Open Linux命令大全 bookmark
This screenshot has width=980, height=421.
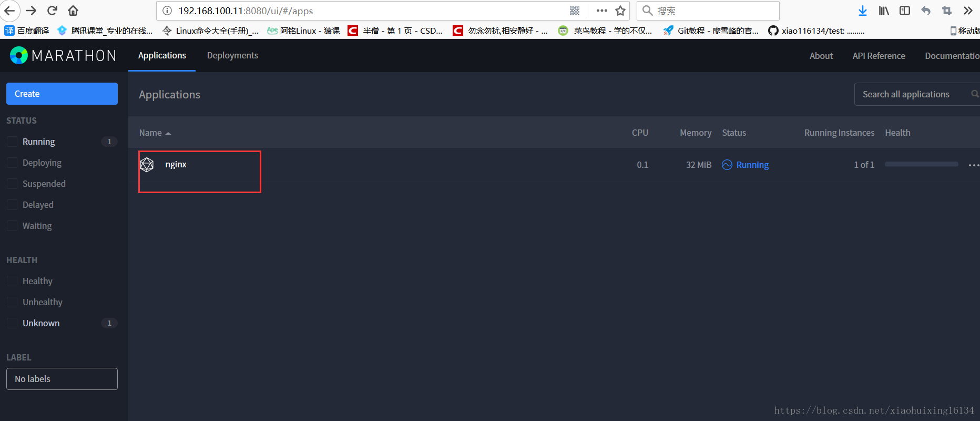210,31
